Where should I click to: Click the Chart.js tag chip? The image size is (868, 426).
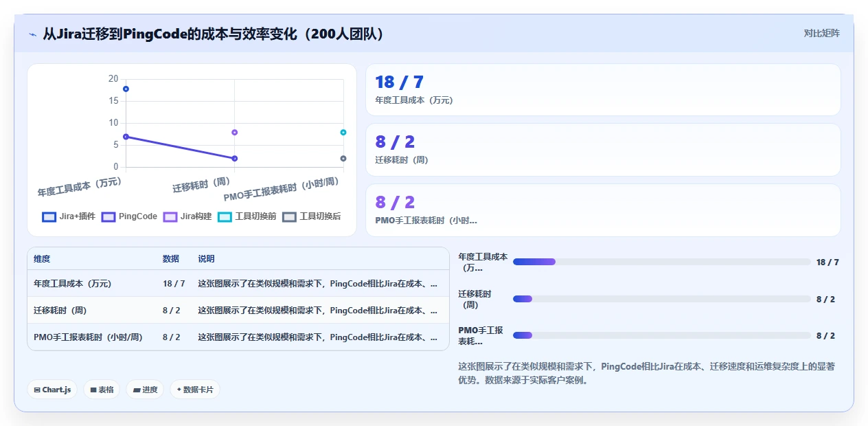tap(53, 390)
